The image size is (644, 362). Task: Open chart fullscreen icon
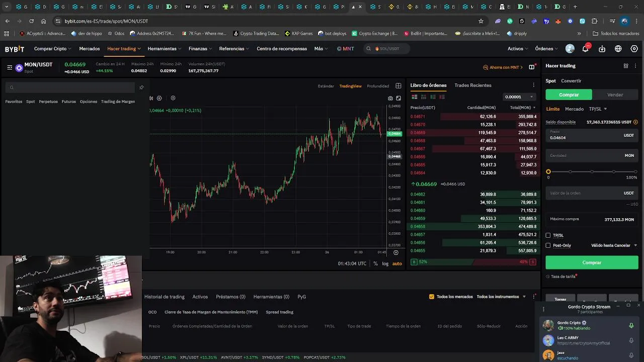398,98
